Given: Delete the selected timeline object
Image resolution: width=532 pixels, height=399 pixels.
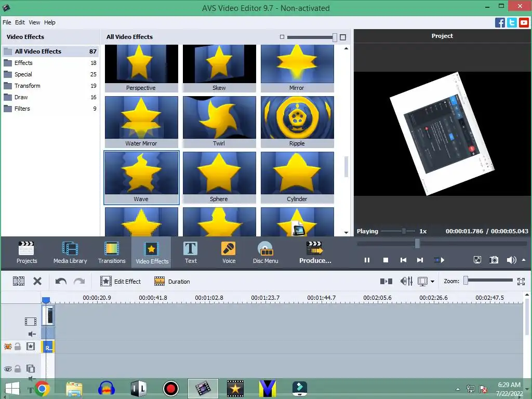Looking at the screenshot, I should pyautogui.click(x=37, y=281).
